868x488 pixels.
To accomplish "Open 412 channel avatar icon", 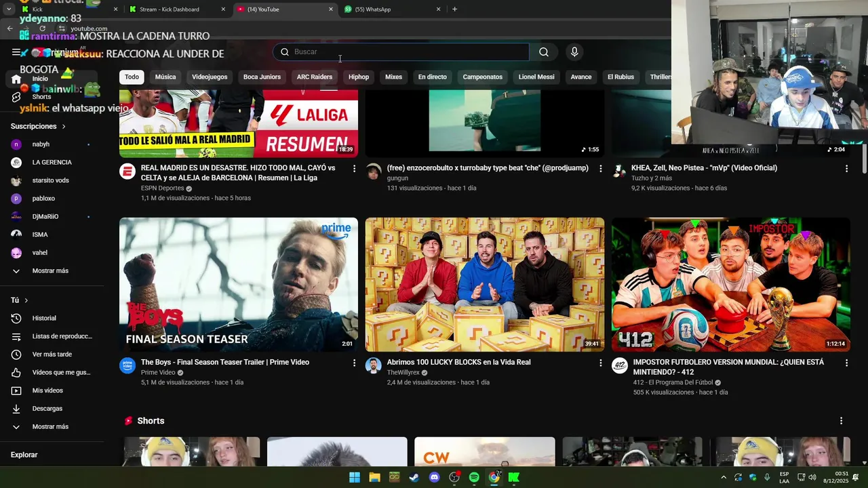I will 620,365.
